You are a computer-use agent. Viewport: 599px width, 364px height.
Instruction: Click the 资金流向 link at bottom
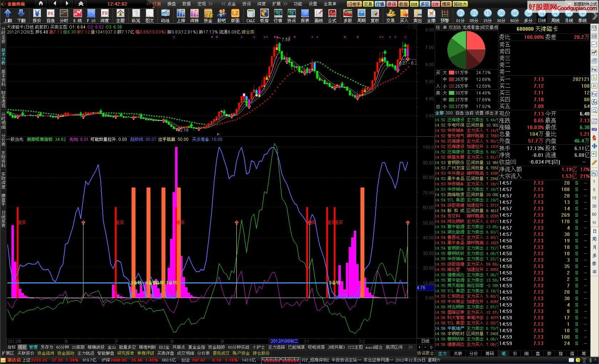46,353
